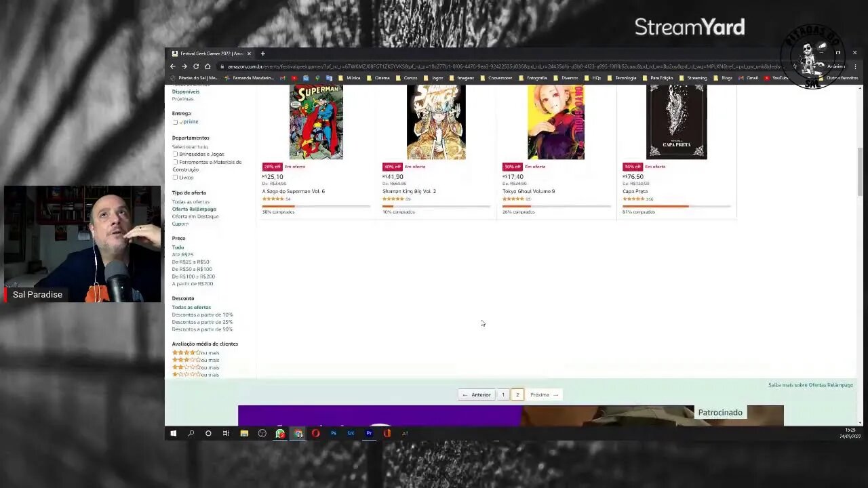
Task: Go to results page 1
Action: point(502,394)
